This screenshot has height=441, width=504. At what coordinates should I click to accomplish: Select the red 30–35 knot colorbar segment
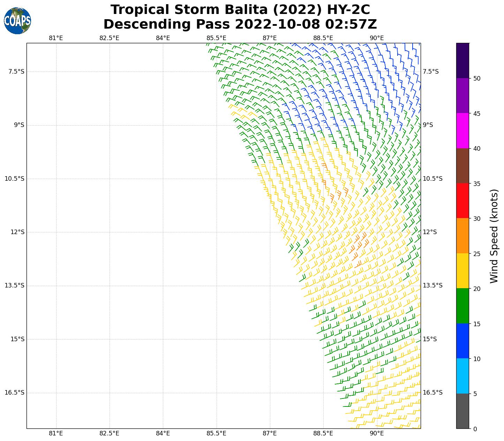pyautogui.click(x=462, y=201)
